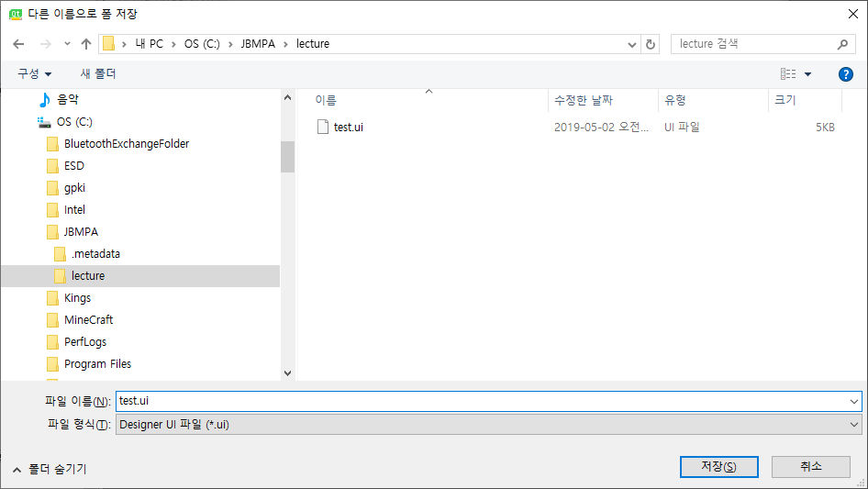Screen dimensions: 868x489
Task: Select the PerfLogs folder
Action: point(84,342)
